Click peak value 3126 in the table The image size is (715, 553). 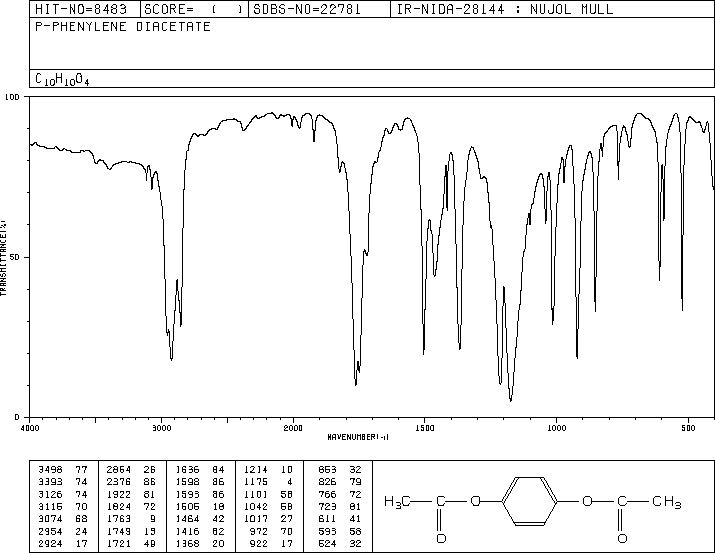[50, 494]
